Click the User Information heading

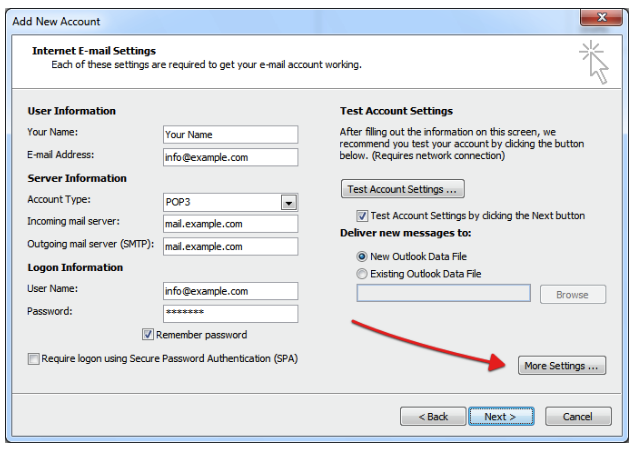[71, 111]
